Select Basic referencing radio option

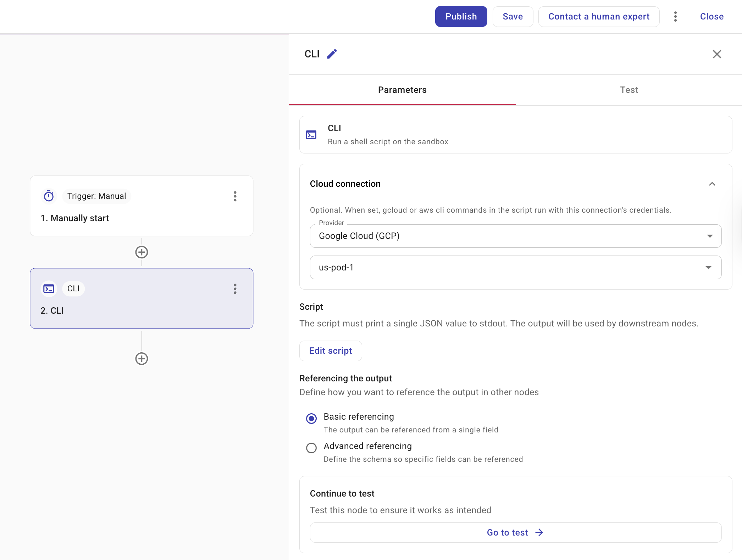coord(311,419)
